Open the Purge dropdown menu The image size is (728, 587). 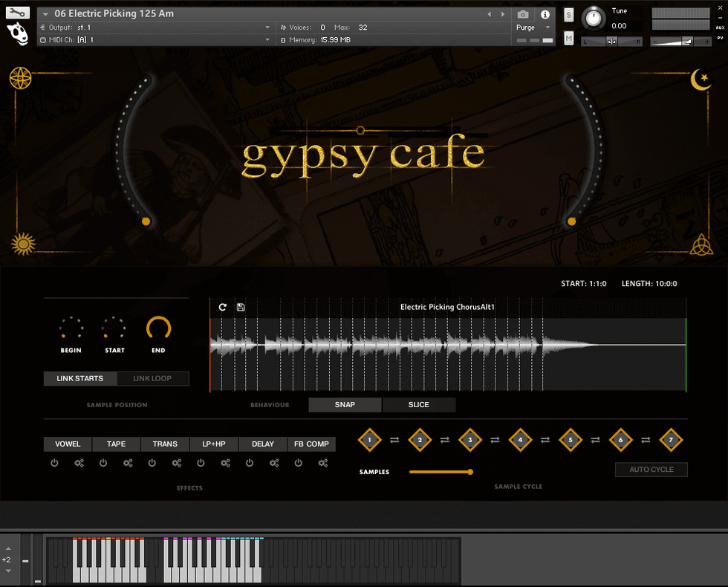(533, 27)
